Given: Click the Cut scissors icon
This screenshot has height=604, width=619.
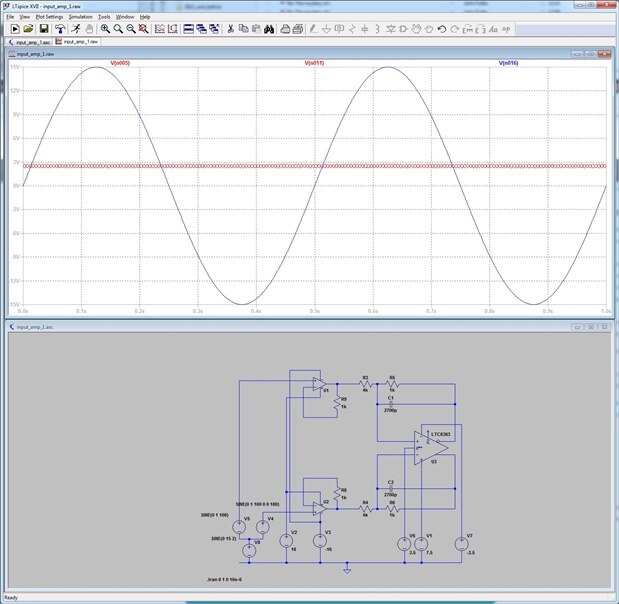Looking at the screenshot, I should pyautogui.click(x=230, y=29).
